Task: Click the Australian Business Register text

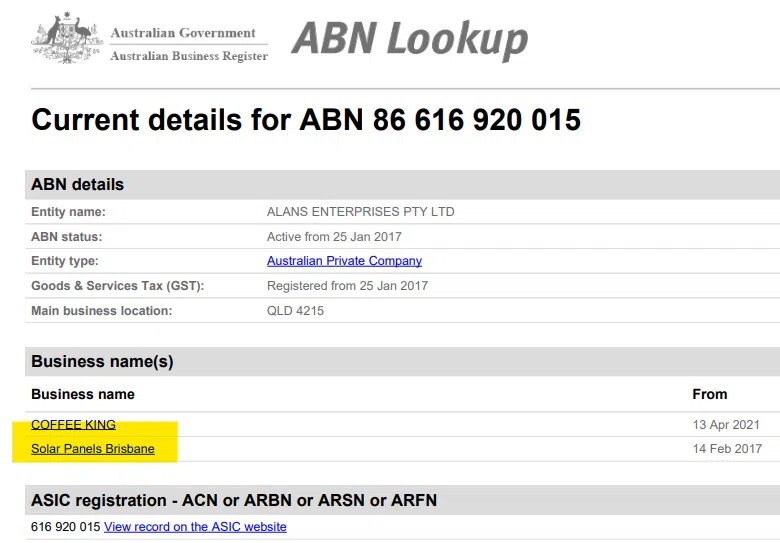Action: pyautogui.click(x=189, y=56)
